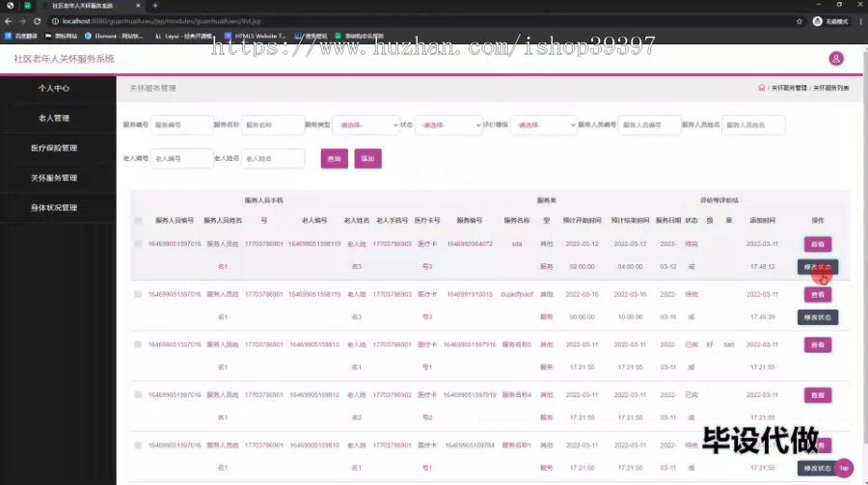The width and height of the screenshot is (868, 485).
Task: Open the 服务类型 dropdown
Action: click(x=366, y=125)
